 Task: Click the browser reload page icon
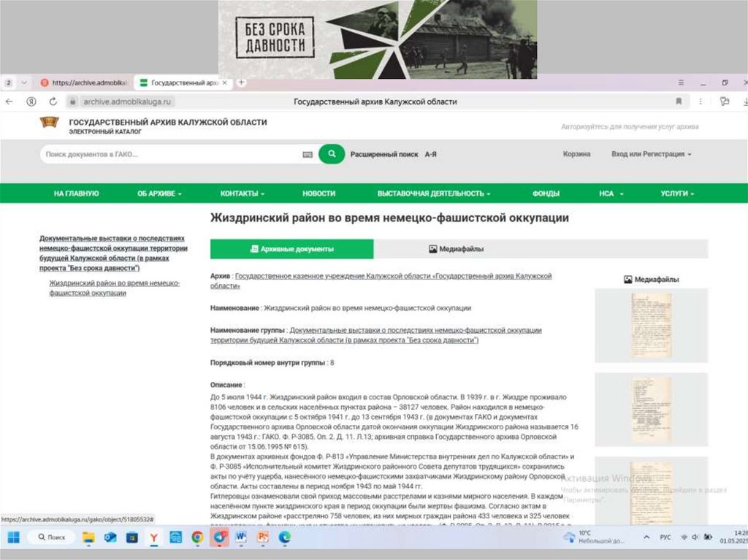click(x=53, y=101)
